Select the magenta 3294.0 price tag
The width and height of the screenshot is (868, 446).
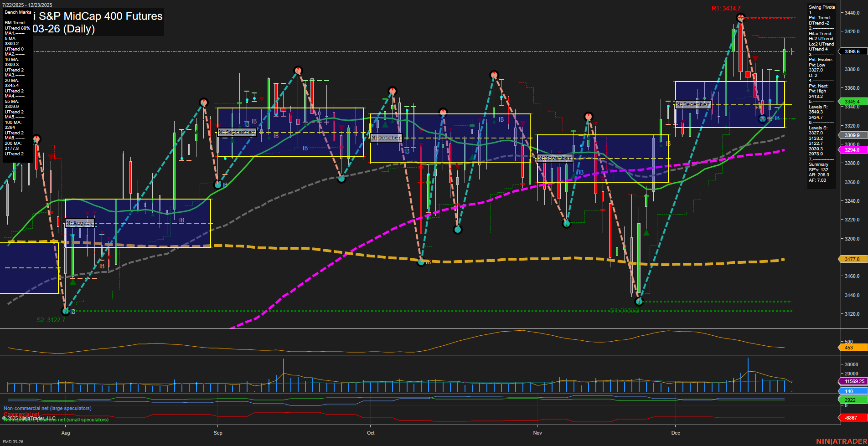852,149
